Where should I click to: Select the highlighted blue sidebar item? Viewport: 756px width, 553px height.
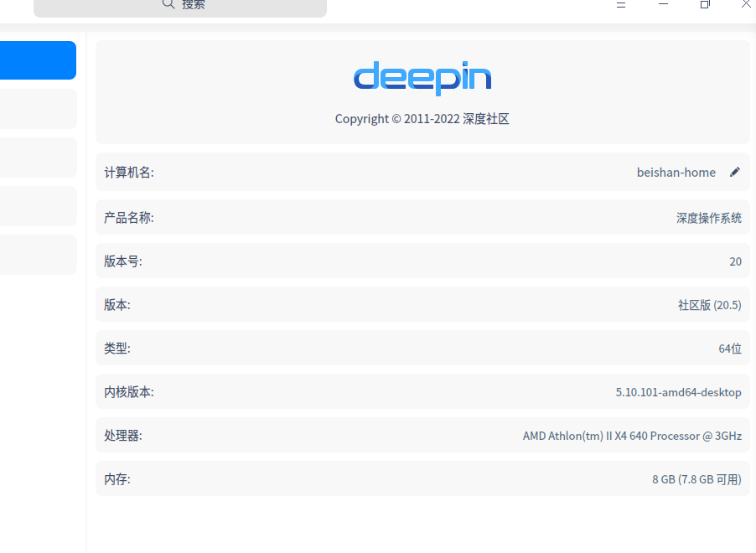coord(38,60)
